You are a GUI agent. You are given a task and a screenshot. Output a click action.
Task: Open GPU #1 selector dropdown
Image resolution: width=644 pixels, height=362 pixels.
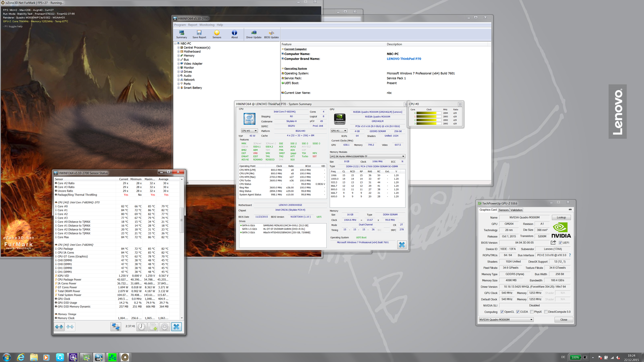(339, 131)
